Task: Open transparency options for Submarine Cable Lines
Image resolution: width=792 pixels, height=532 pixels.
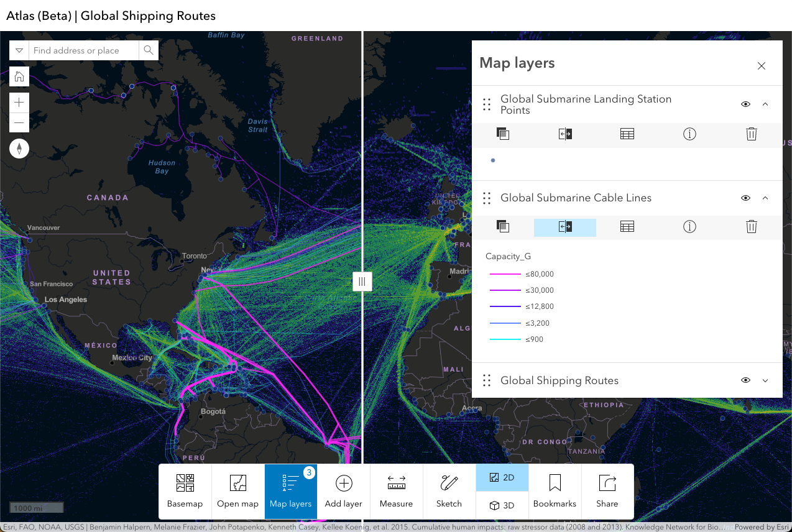Action: tap(503, 227)
